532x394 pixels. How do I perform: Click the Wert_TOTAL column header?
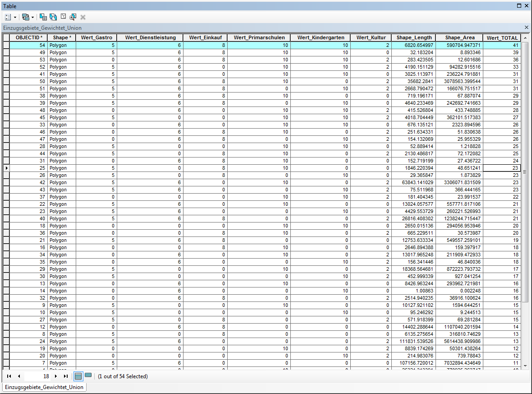tap(502, 38)
